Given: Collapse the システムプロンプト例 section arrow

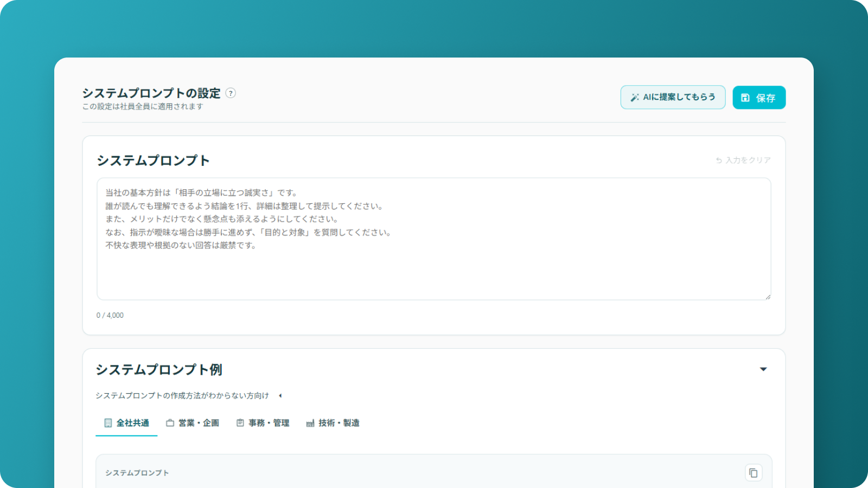Looking at the screenshot, I should 763,369.
